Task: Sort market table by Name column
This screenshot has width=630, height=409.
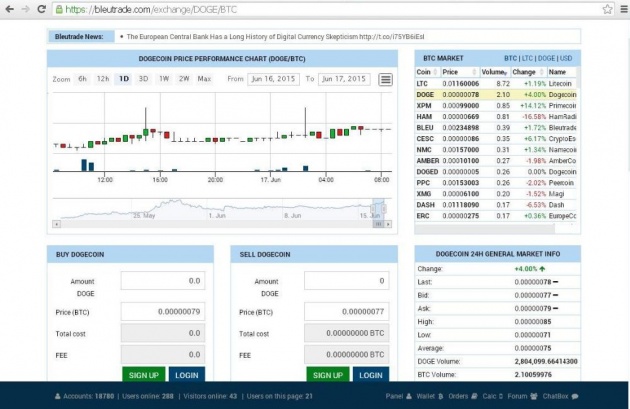Action: pos(561,72)
